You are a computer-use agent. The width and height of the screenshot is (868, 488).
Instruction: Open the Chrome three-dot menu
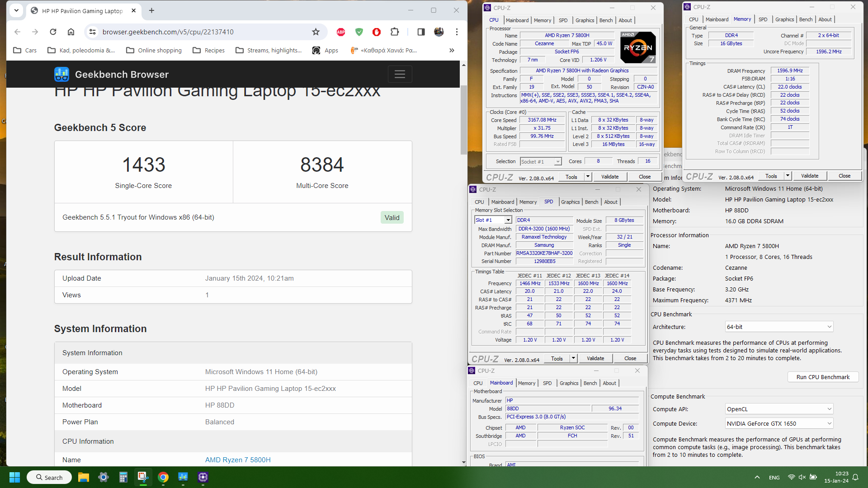coord(457,32)
